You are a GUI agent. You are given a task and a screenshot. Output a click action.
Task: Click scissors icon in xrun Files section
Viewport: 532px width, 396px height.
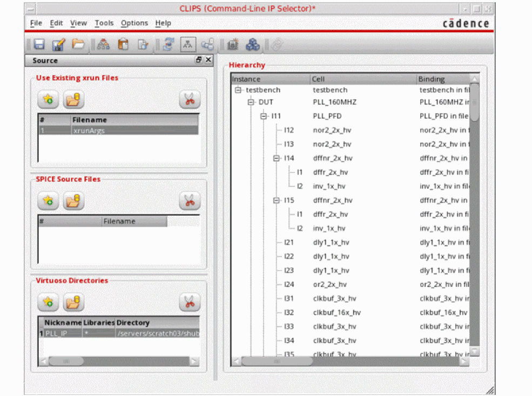[189, 99]
